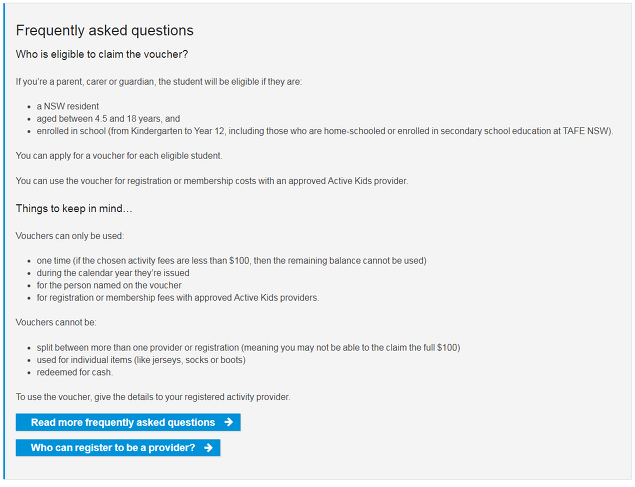
Task: Click the 'Vouchers can only be used:' line
Action: click(x=70, y=236)
